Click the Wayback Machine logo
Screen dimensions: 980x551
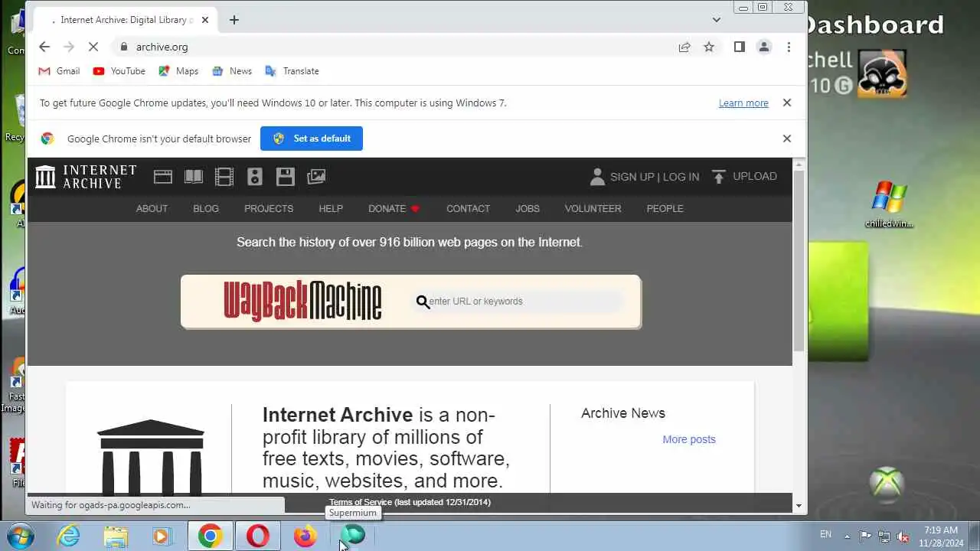302,301
